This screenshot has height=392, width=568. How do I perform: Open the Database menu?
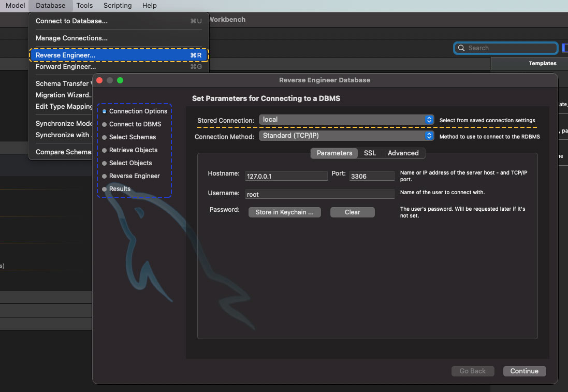[50, 5]
